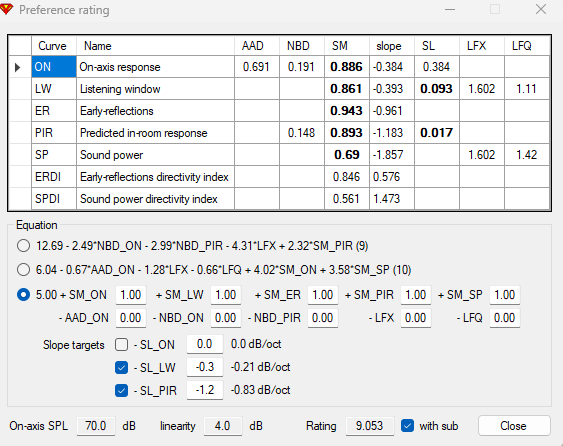Viewport: 563px width, 446px height.
Task: Click the Curve column header
Action: click(x=54, y=46)
